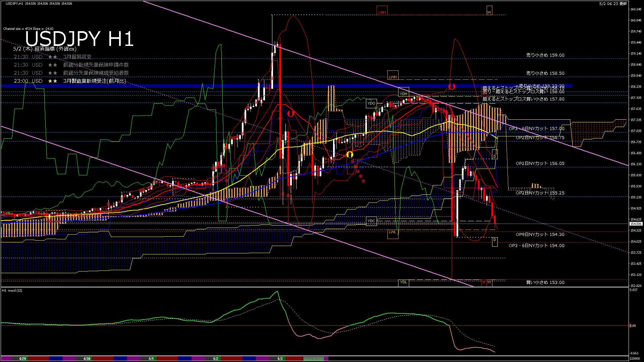This screenshot has width=644, height=362.
Task: Click the current price tag 154.506 on axis
Action: 636,224
